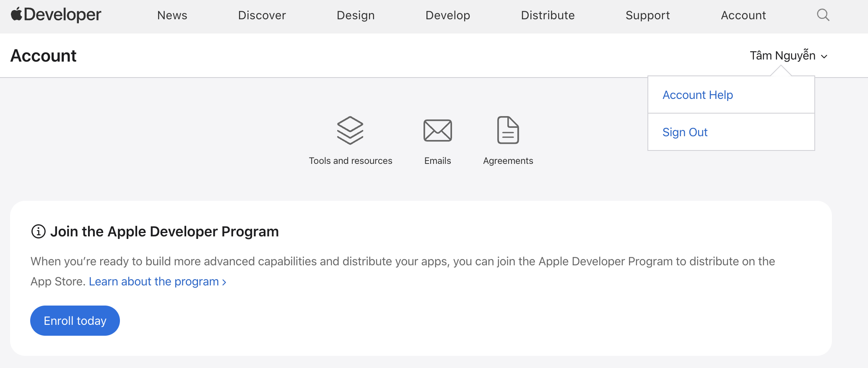Click the info icon beside Join heading
The height and width of the screenshot is (368, 868).
(x=39, y=231)
